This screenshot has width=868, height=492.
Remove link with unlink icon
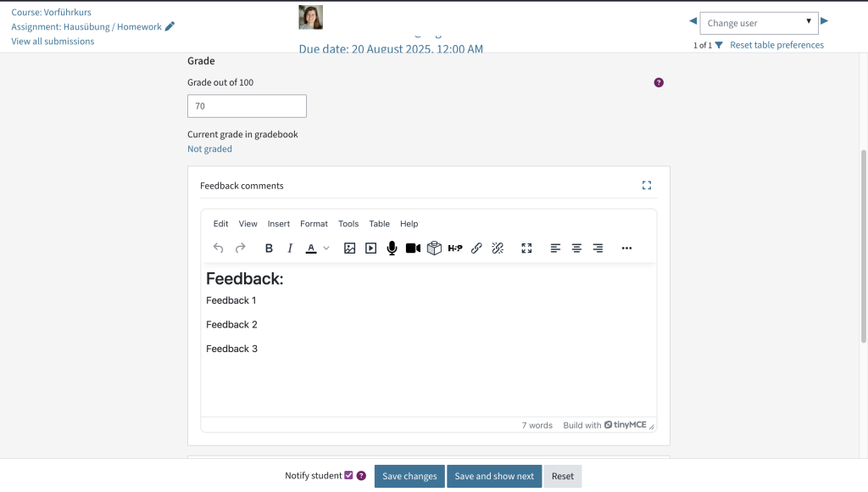click(x=498, y=249)
